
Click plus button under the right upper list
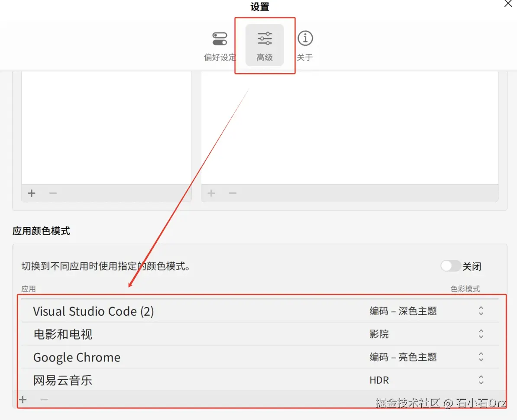click(x=211, y=193)
